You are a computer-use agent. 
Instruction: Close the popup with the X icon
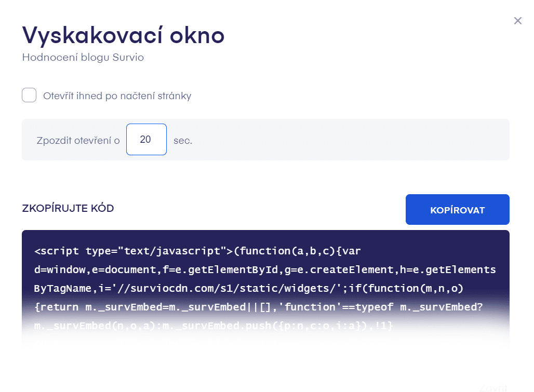[x=517, y=21]
